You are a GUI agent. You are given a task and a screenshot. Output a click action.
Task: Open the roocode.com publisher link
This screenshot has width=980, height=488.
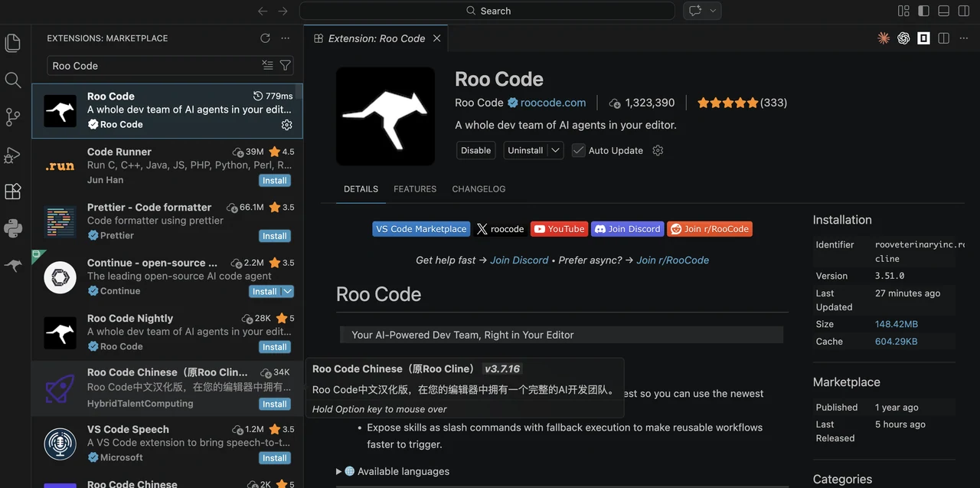pos(553,103)
